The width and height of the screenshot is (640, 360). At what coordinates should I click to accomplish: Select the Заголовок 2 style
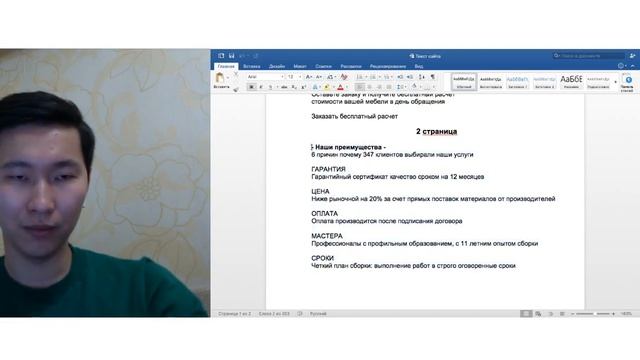coord(544,82)
